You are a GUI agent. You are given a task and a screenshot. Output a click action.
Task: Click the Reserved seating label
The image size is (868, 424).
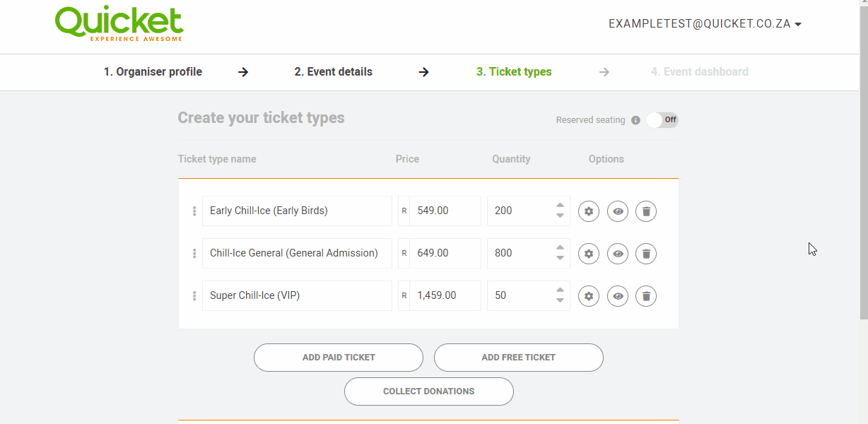coord(590,120)
